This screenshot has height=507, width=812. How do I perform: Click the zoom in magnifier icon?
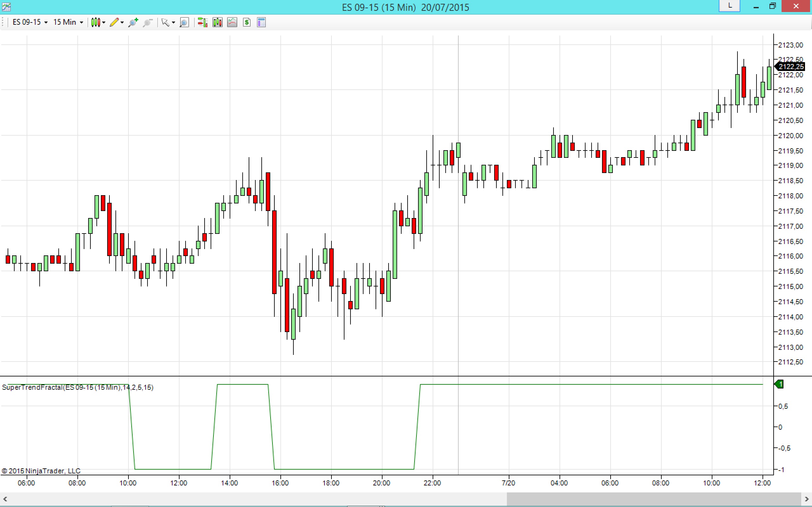[133, 22]
